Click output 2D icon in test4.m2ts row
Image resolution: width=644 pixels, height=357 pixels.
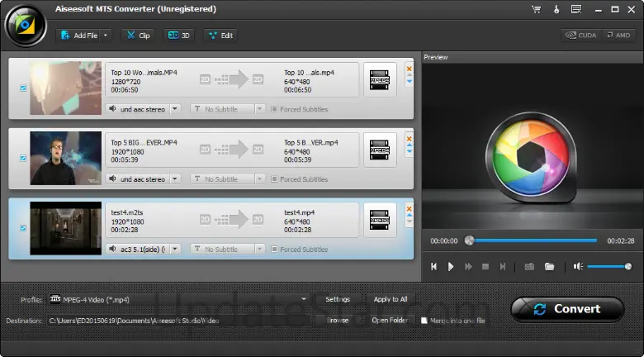coord(258,220)
